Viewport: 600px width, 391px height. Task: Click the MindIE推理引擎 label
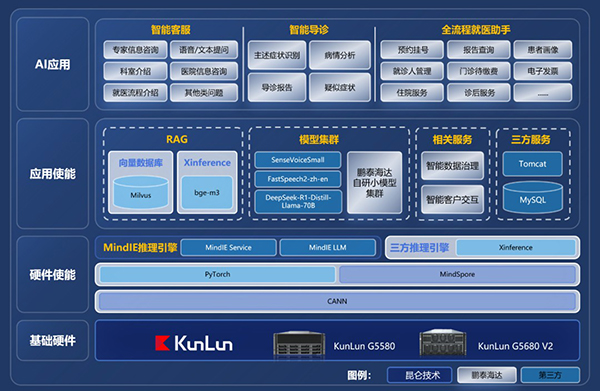(x=140, y=248)
